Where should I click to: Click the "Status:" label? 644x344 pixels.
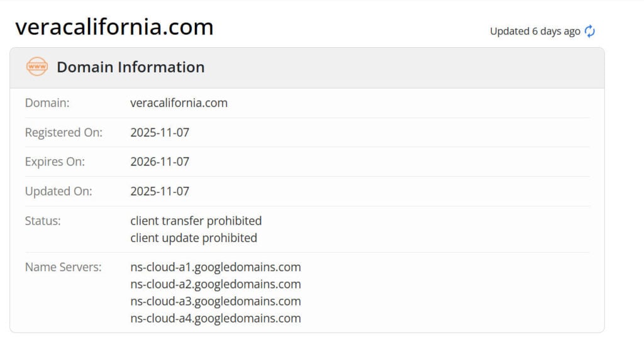(43, 221)
